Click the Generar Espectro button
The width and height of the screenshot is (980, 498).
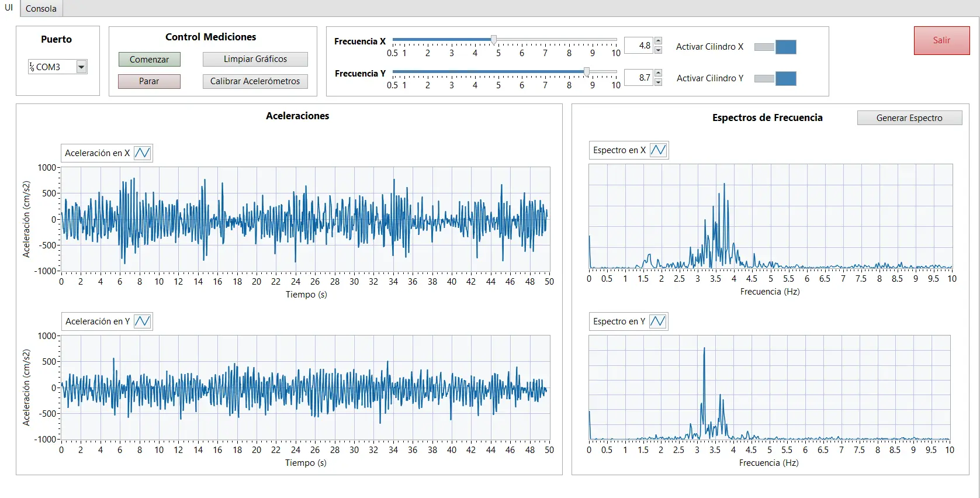tap(909, 118)
